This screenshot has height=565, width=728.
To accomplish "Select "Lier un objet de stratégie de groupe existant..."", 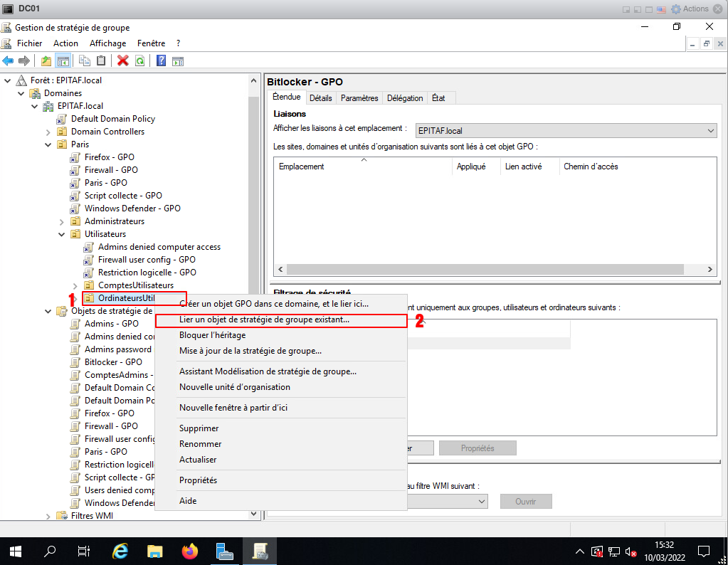I will [x=264, y=320].
